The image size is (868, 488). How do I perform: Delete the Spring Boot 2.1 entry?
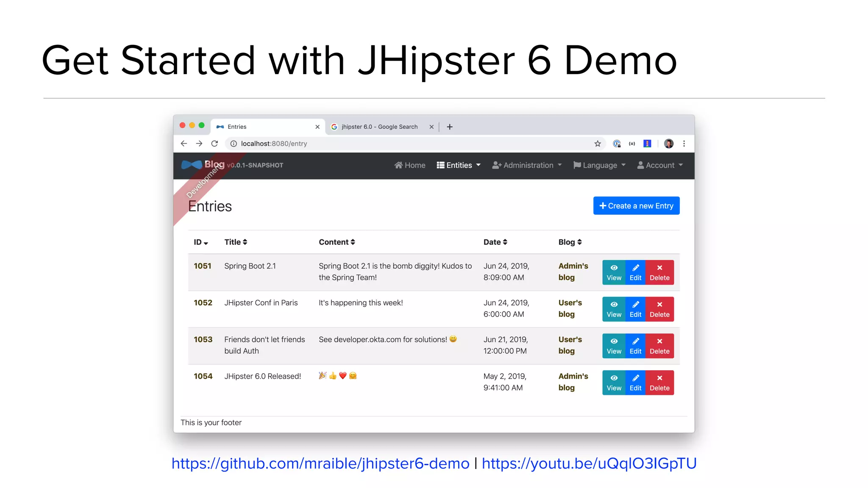(x=659, y=272)
